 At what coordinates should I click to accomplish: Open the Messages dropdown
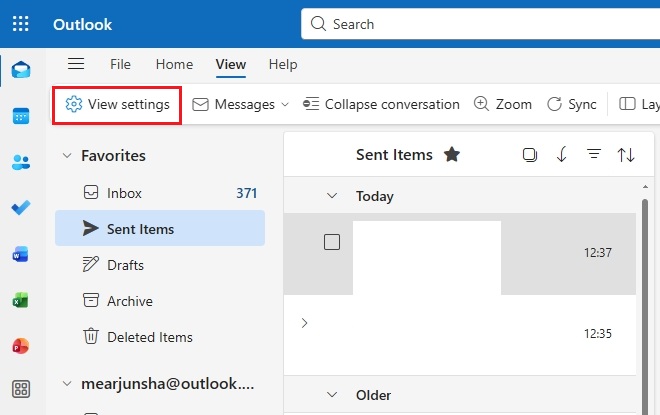click(x=241, y=104)
